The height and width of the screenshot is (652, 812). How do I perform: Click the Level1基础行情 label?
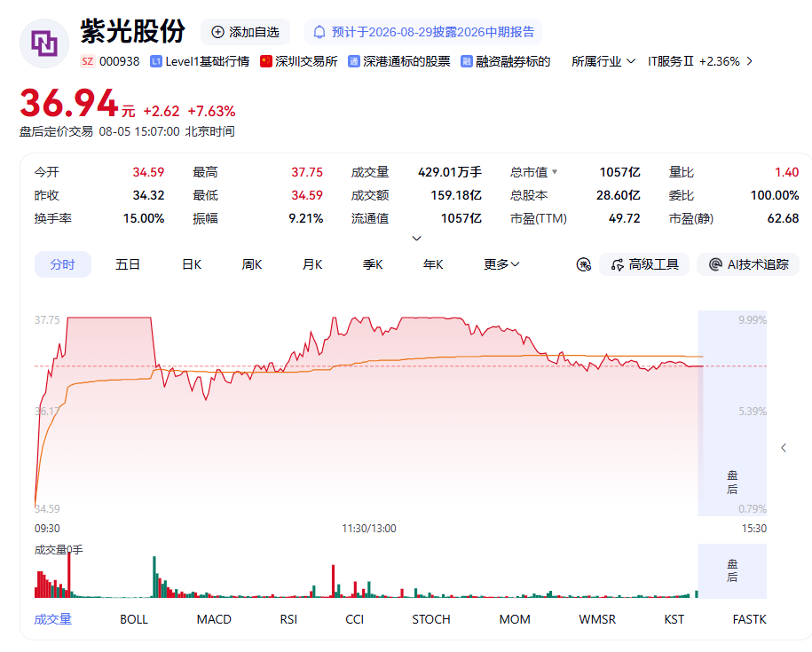click(207, 61)
